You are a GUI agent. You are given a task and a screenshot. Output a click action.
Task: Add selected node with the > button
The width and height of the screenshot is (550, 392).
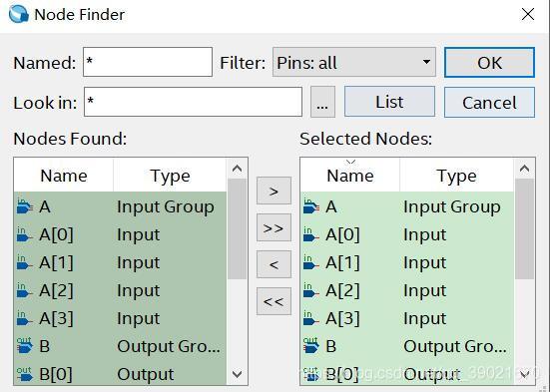(x=274, y=192)
